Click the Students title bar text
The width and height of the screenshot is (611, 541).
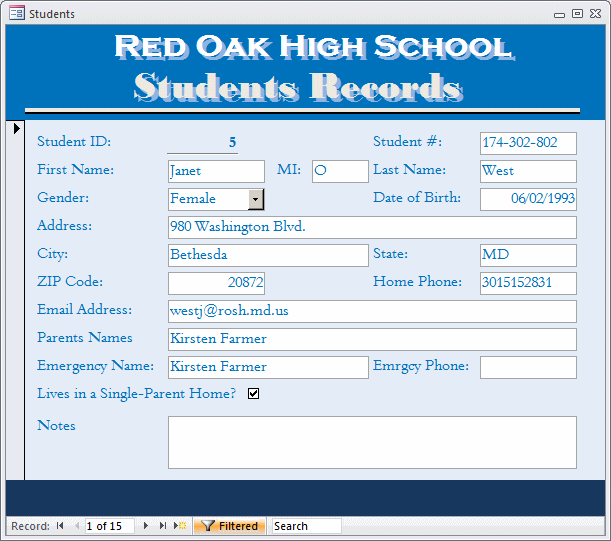52,14
